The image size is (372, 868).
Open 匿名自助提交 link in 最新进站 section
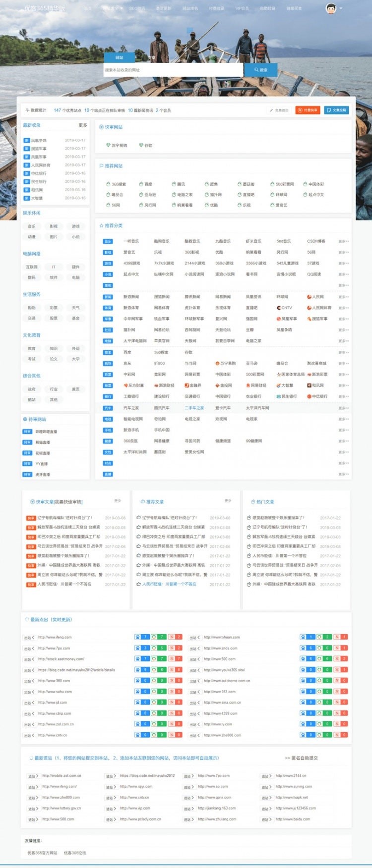pyautogui.click(x=302, y=758)
